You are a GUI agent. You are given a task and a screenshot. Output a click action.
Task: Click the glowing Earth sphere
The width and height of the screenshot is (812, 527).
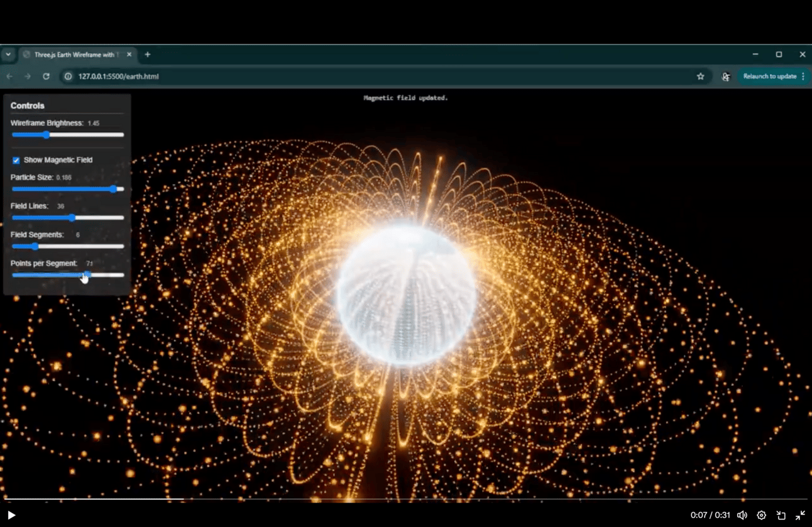point(406,295)
